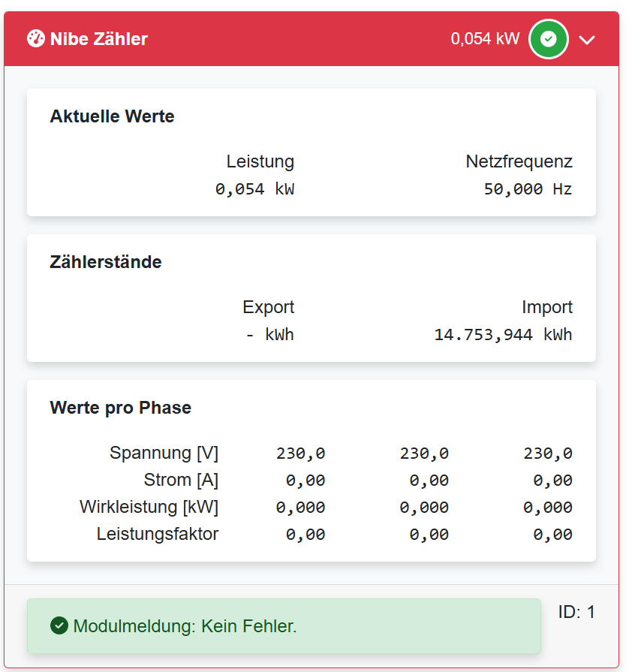The height and width of the screenshot is (672, 629).
Task: Click the Netzfrequenz 50,000 Hz value
Action: (528, 189)
